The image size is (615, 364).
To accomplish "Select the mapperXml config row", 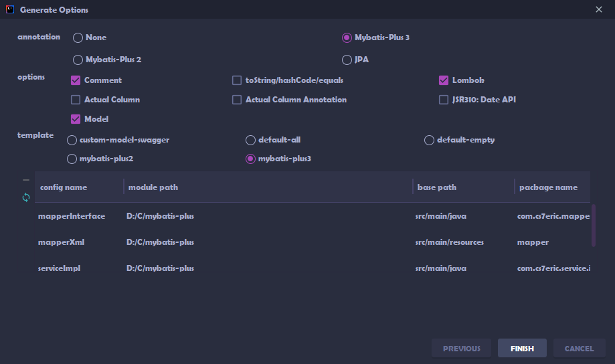I will tap(313, 242).
